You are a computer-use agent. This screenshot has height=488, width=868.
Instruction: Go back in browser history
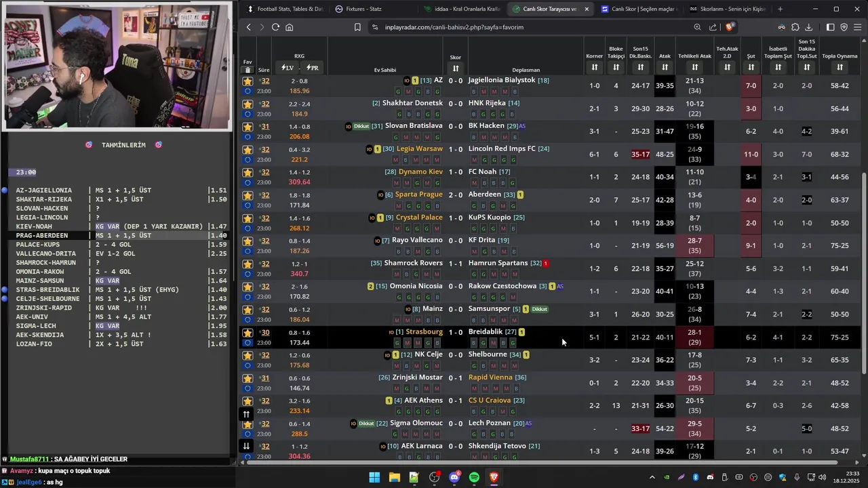pos(249,27)
